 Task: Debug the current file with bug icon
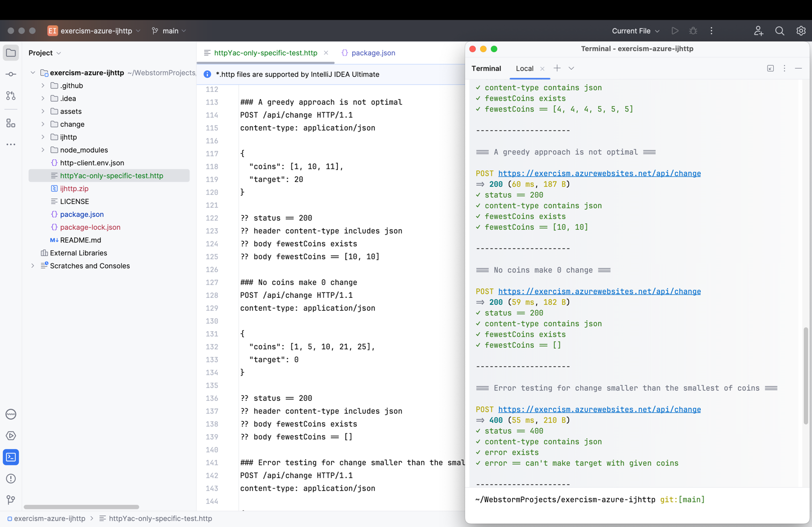[693, 31]
